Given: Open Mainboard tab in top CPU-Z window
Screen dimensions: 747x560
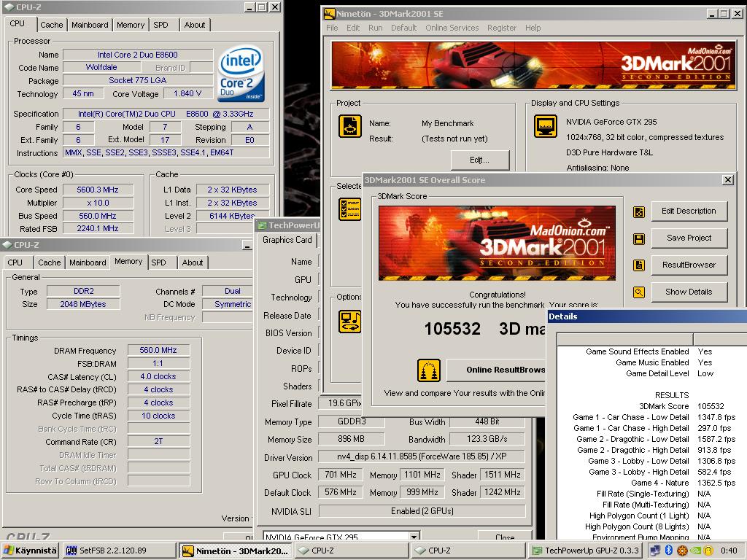Looking at the screenshot, I should (x=90, y=25).
